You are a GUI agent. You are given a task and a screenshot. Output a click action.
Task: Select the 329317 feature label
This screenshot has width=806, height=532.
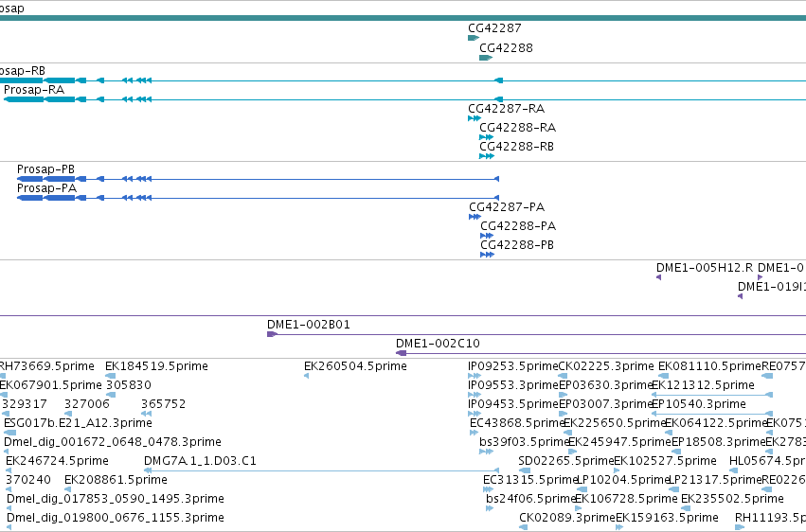pyautogui.click(x=25, y=404)
